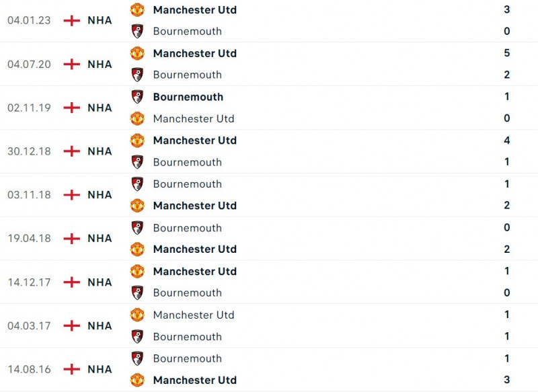
Task: Click Manchester Utd crest in 04.03.17 match
Action: tap(137, 315)
